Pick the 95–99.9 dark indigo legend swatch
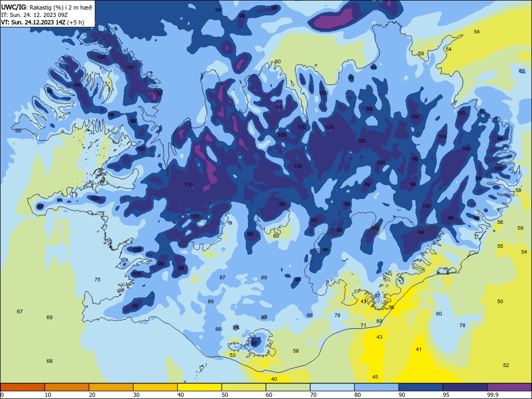 pyautogui.click(x=465, y=387)
